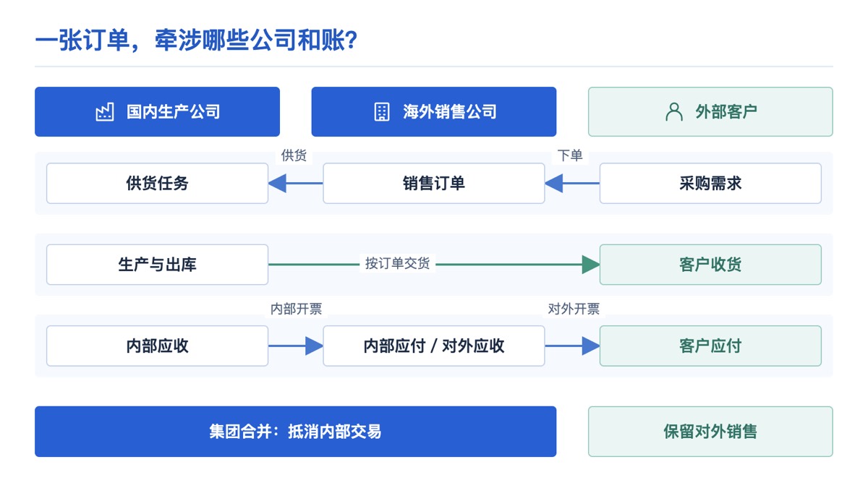The image size is (868, 488).
Task: Click the 内部应付 / 对外应收 box
Action: [434, 346]
